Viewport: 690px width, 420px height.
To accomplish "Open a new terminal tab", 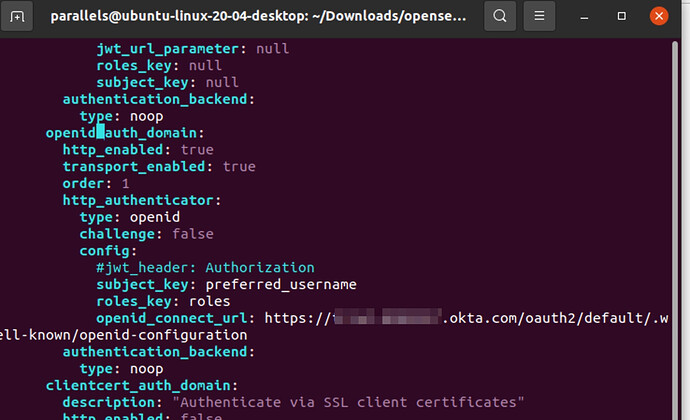I will (17, 16).
